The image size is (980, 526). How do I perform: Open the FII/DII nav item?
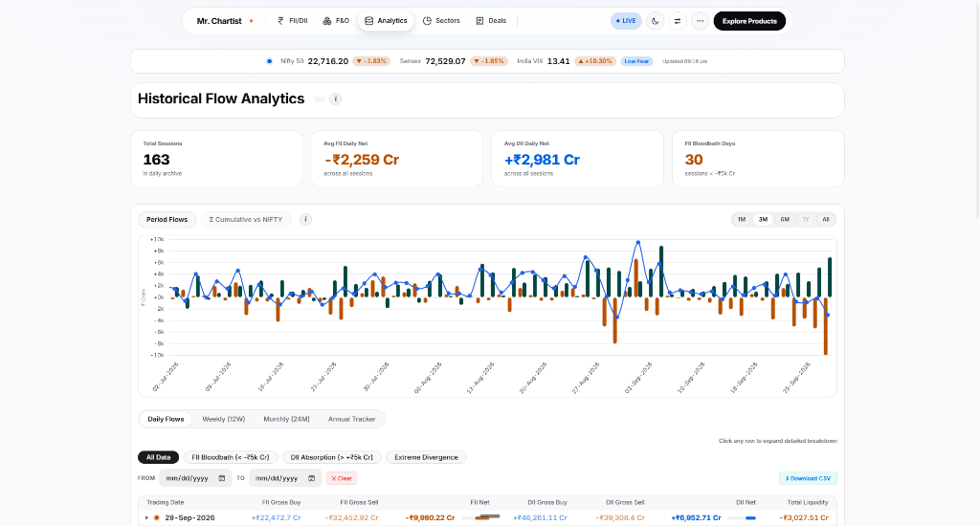[293, 21]
